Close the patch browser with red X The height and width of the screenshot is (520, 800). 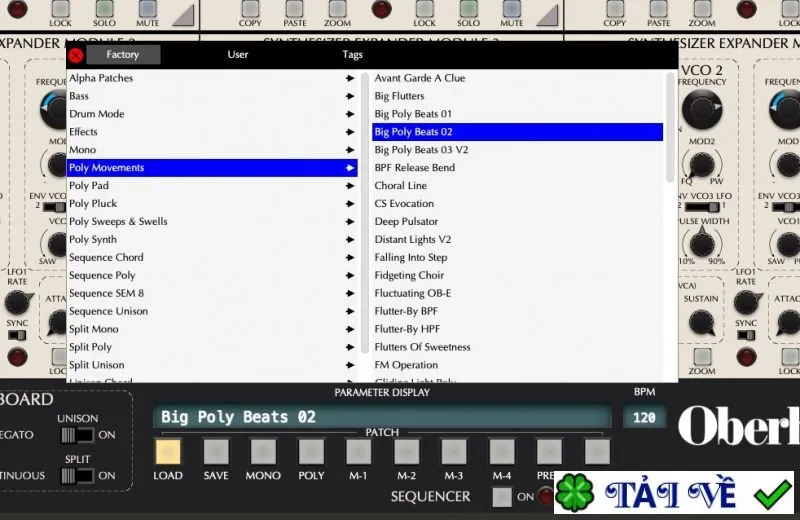coord(76,55)
